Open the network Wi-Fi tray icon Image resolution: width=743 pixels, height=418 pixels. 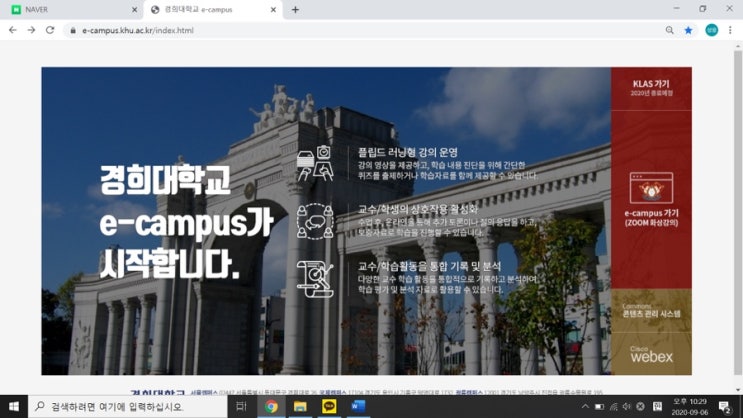pos(614,407)
